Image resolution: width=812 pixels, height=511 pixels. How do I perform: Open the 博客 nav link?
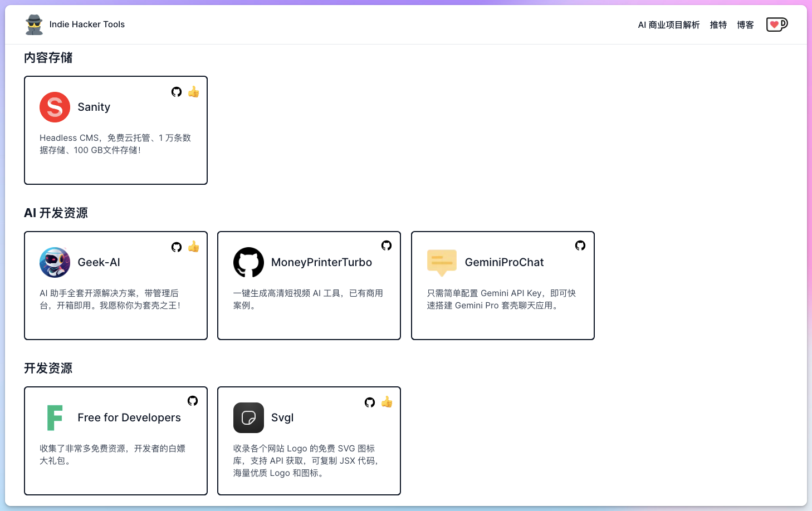click(745, 24)
